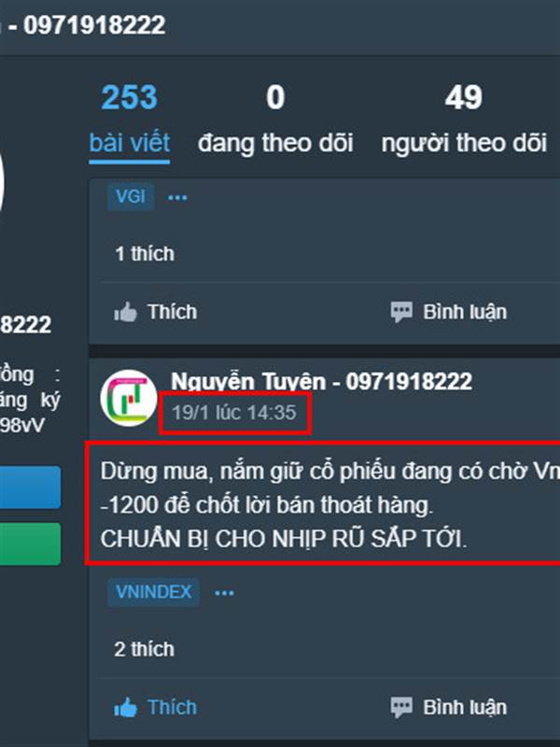View the 2 thích likes list
Viewport: 560px width, 747px height.
coord(145,649)
